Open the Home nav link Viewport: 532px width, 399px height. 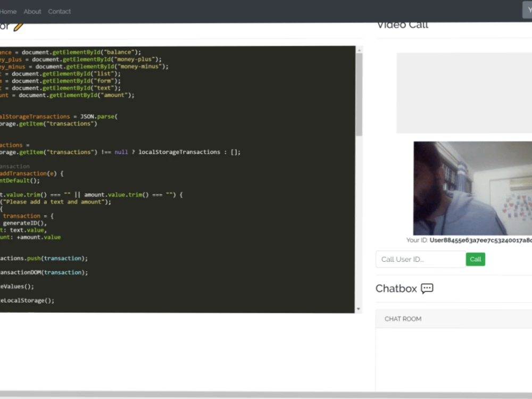(x=8, y=12)
